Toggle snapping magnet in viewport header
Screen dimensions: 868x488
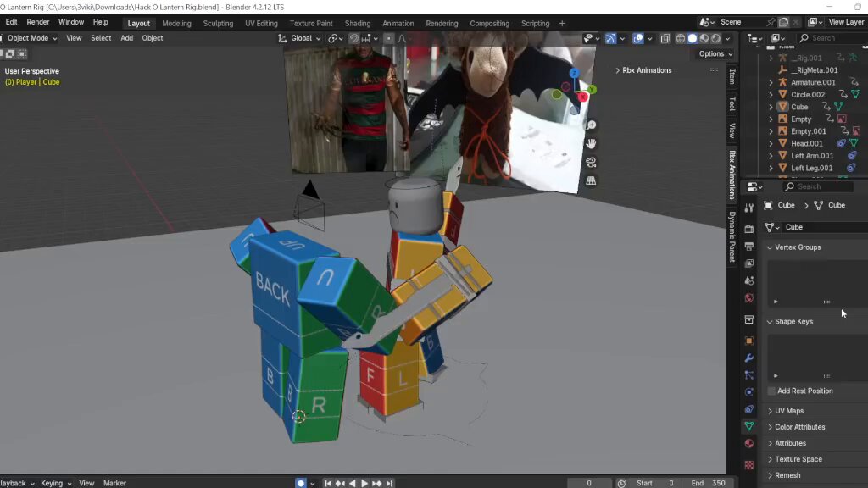click(x=353, y=38)
